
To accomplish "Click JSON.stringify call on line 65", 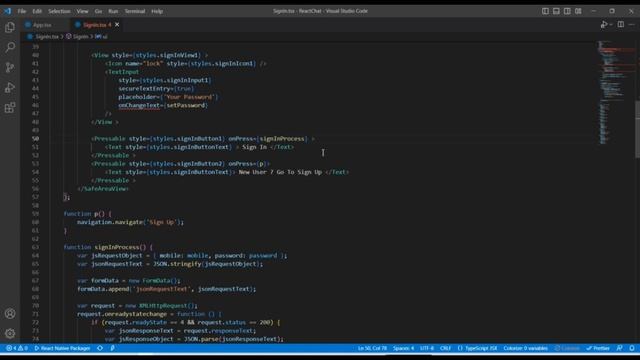I will tap(207, 264).
